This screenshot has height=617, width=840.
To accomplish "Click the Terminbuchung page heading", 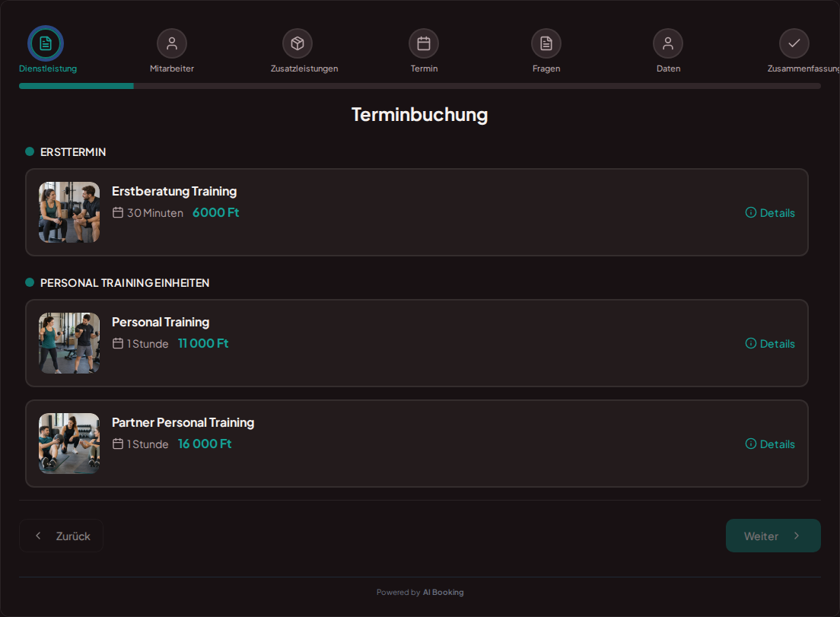I will [x=419, y=114].
